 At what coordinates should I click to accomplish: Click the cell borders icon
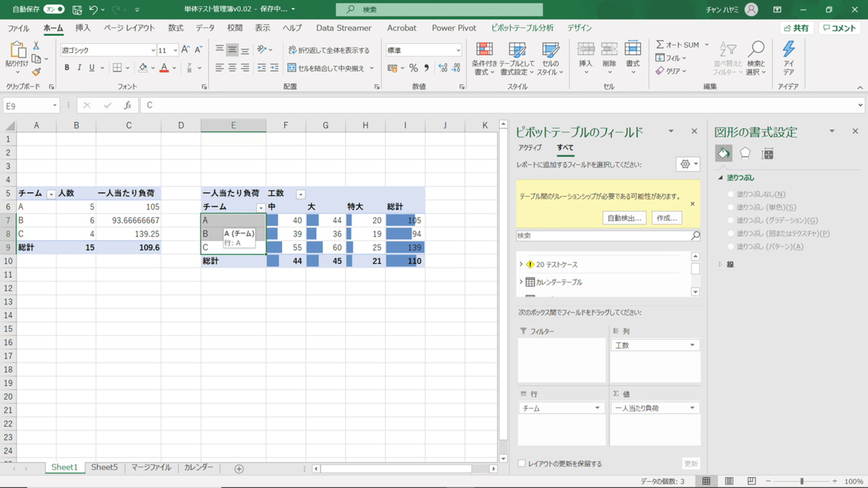[x=116, y=68]
